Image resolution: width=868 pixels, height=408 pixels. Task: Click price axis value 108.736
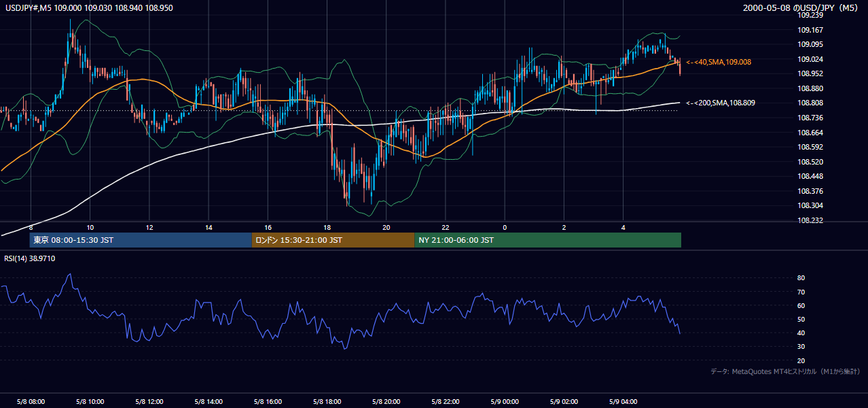(810, 118)
